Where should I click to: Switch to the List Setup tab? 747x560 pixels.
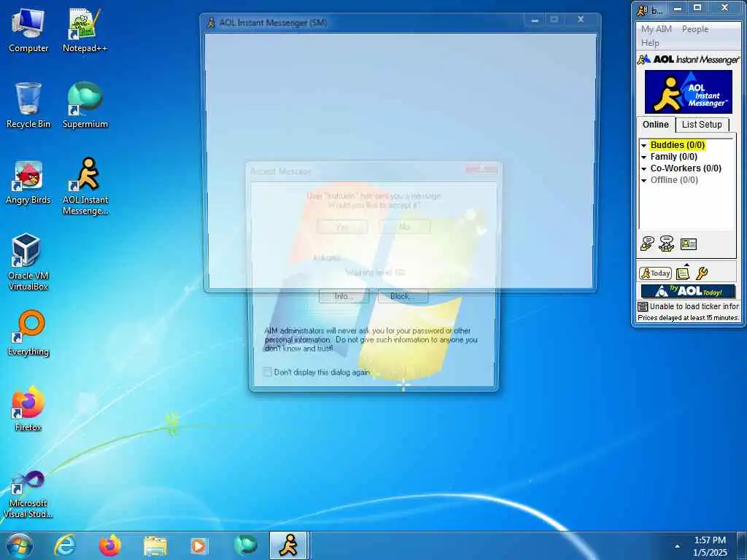[702, 125]
